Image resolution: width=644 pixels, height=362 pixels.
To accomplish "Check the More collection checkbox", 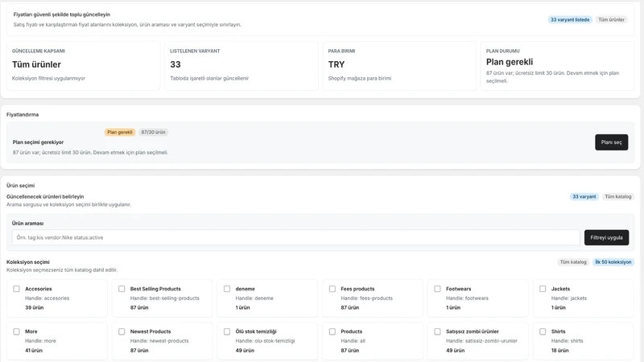I will 16,331.
